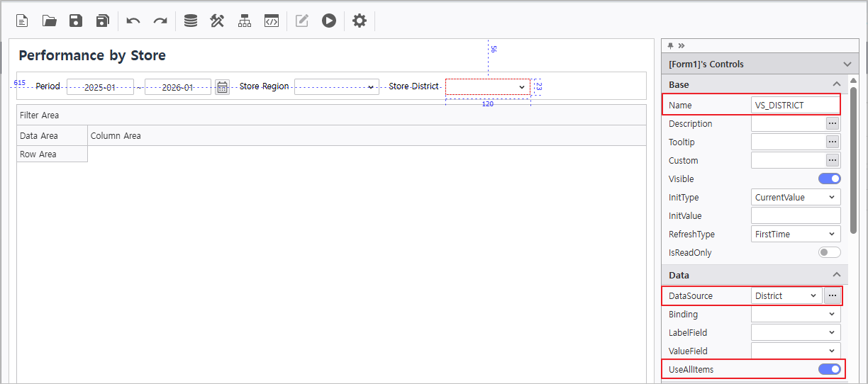The image size is (868, 384).
Task: Open a file with the folder icon
Action: [49, 21]
